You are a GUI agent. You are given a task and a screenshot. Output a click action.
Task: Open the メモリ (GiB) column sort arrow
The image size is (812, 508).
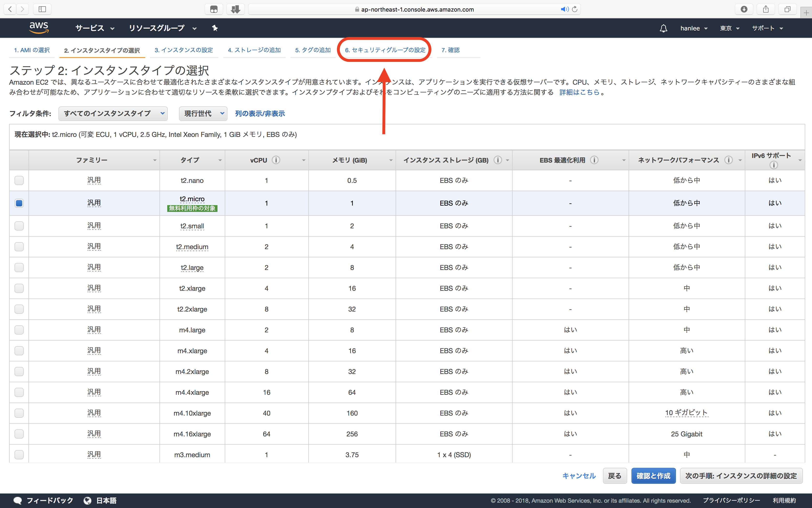391,160
